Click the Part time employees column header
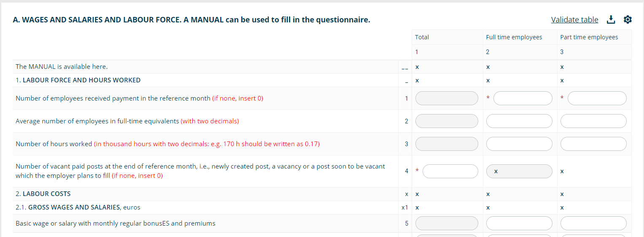The image size is (644, 237). coord(589,37)
